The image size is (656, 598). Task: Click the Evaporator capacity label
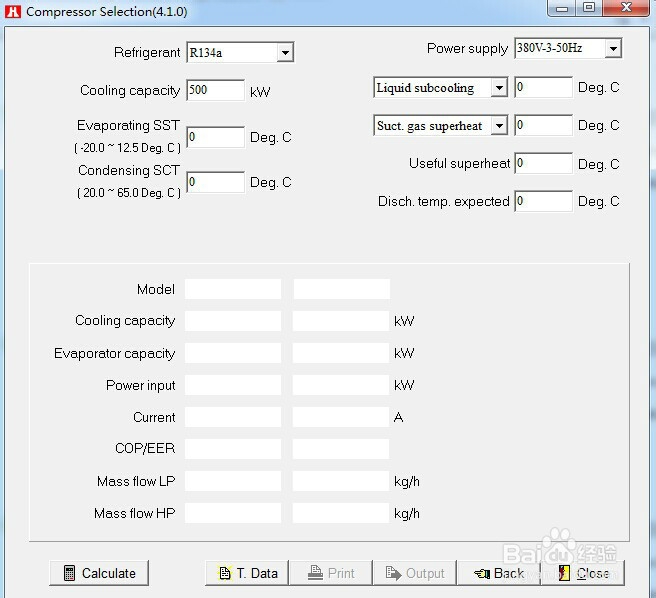115,354
